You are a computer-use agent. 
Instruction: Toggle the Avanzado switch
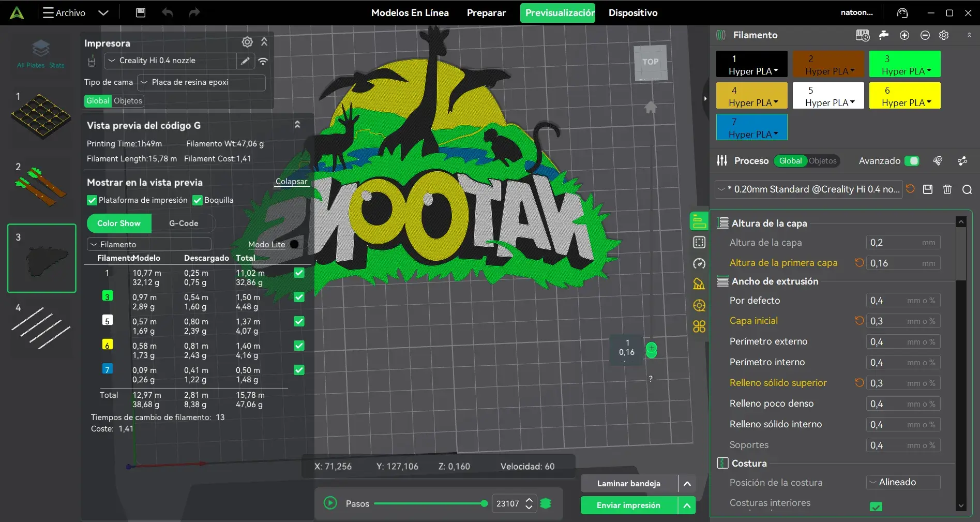(912, 161)
